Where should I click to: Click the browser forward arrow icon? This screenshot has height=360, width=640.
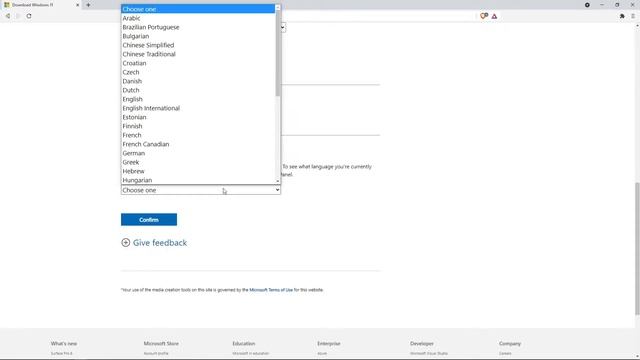[x=18, y=16]
